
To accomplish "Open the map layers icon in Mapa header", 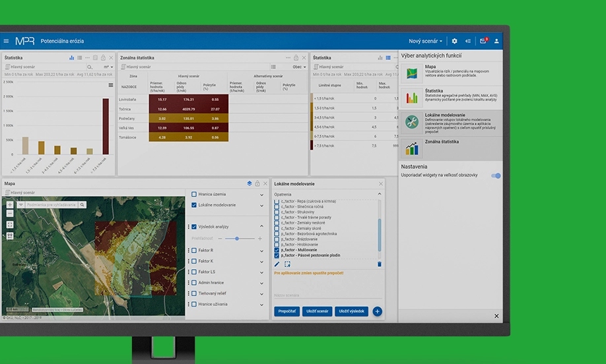I will [x=250, y=183].
